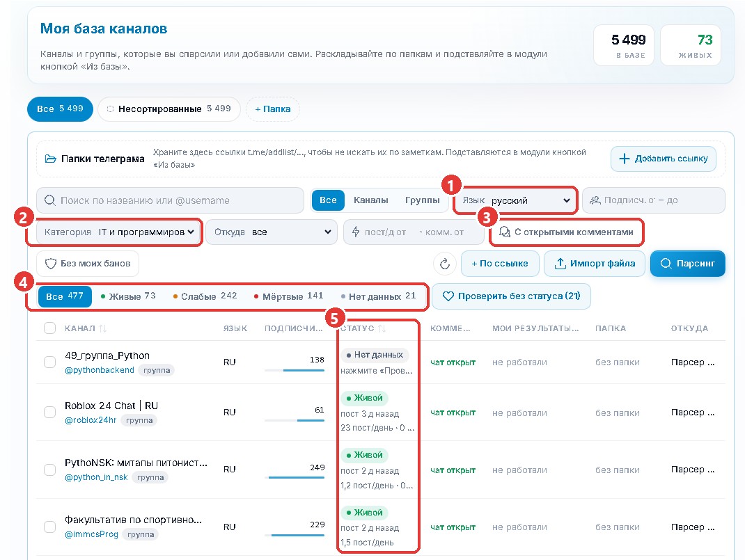Screen dimensions: 745x560
Task: Open the Язык language dropdown
Action: pyautogui.click(x=516, y=200)
